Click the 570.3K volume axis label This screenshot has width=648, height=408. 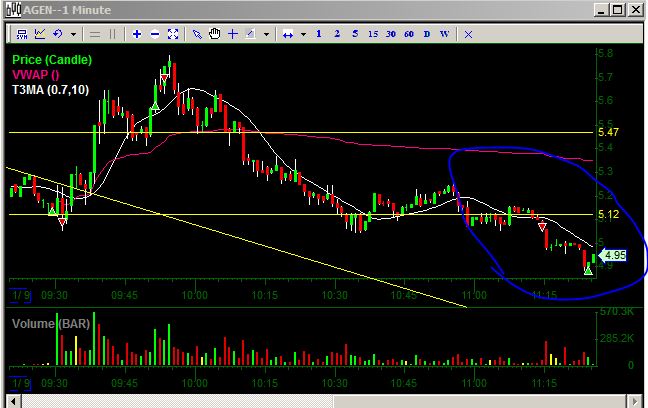[616, 311]
